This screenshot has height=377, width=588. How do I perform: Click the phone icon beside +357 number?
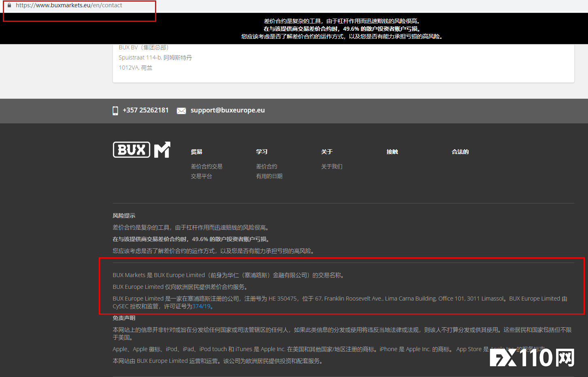[x=115, y=110]
